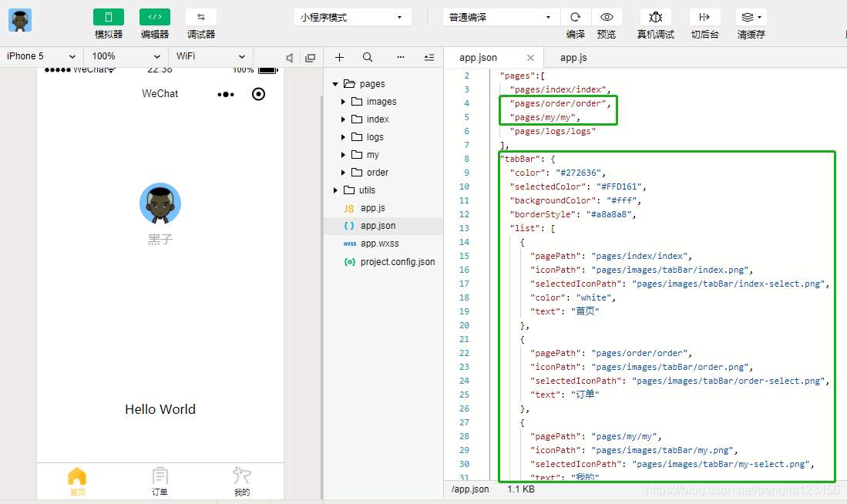Switch to the app.js editor tab

(573, 57)
